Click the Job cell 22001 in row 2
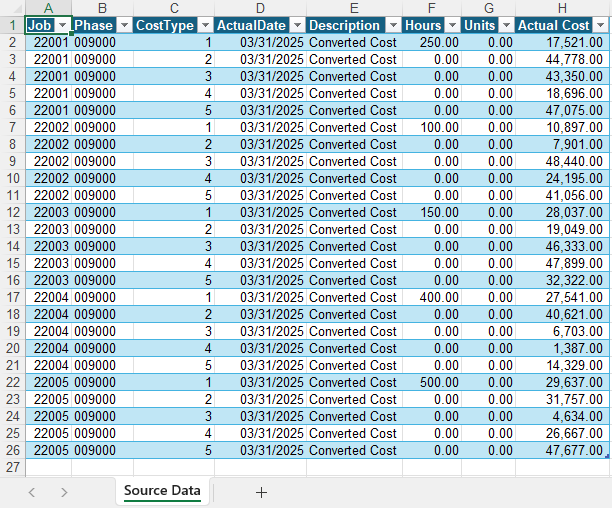 (48, 42)
